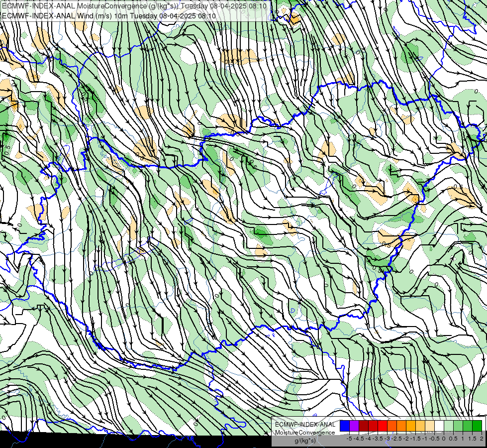Click 'ECMWF-INDEX-ANAL' text in the legend box
Viewport: 487px width, 448px height.
tap(305, 425)
